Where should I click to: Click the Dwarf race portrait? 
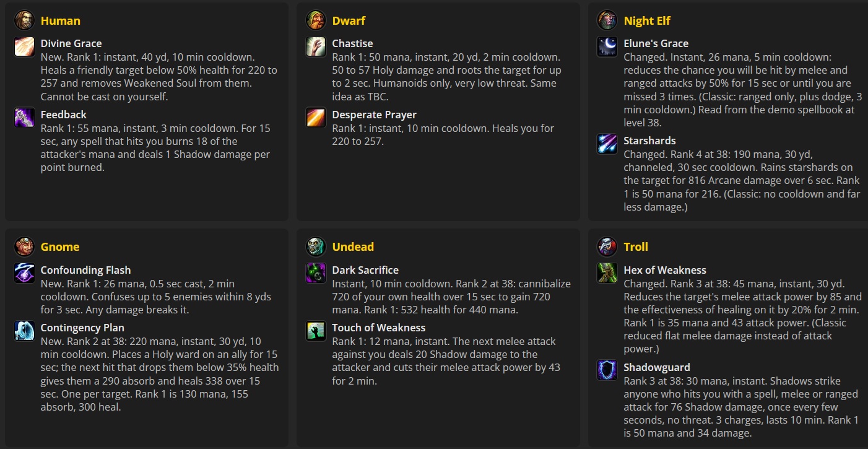[316, 20]
